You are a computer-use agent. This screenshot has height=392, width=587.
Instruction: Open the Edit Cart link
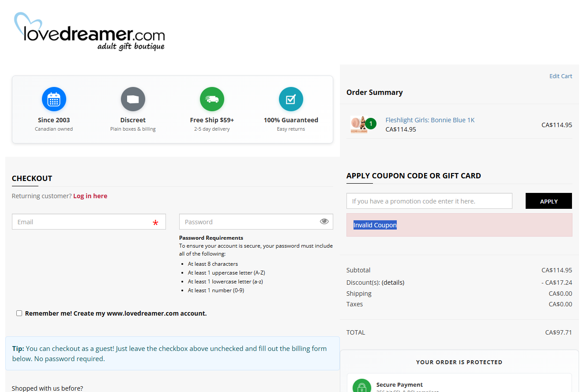pos(561,76)
